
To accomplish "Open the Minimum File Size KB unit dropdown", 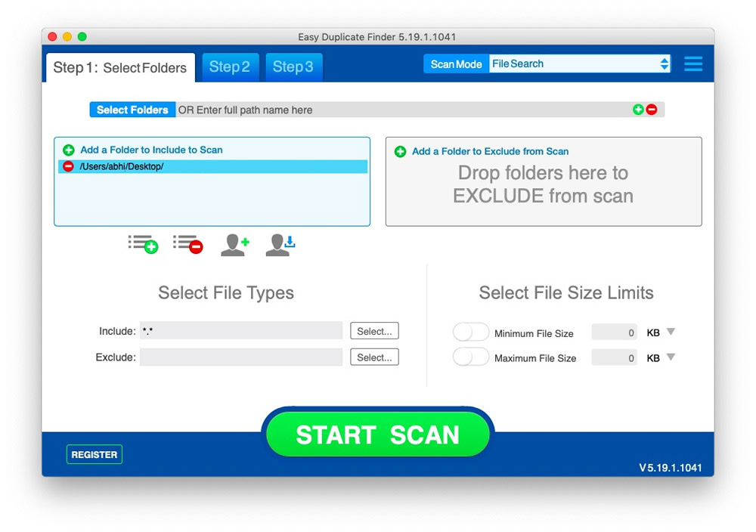I will click(671, 332).
